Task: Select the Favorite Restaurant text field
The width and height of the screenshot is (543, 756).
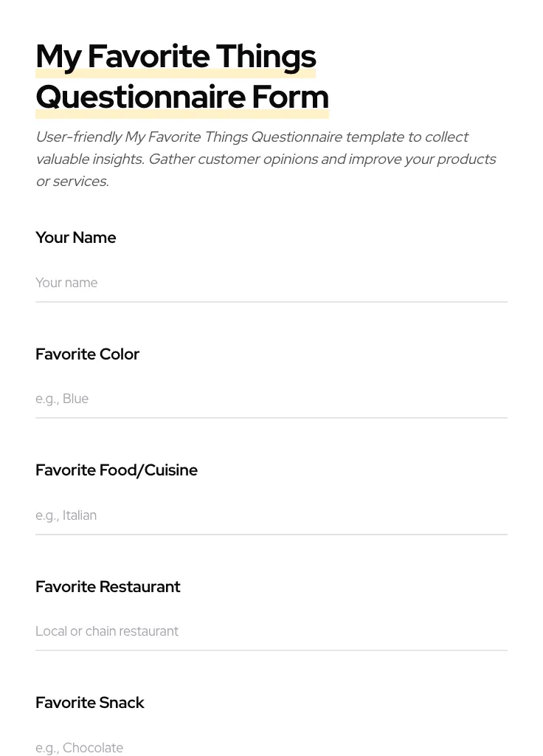Action: pyautogui.click(x=271, y=631)
